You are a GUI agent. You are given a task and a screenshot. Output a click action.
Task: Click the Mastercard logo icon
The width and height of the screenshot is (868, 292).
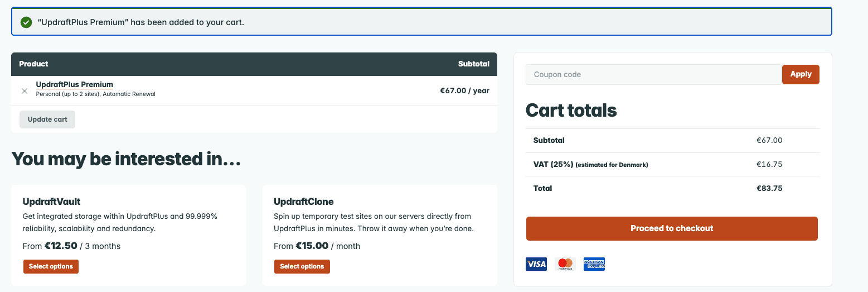pos(565,264)
